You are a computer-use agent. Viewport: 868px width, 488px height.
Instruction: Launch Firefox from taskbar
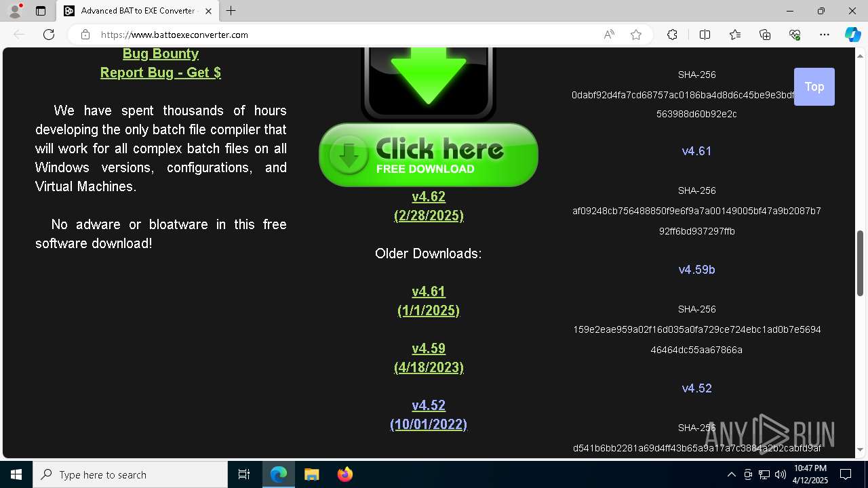(344, 474)
